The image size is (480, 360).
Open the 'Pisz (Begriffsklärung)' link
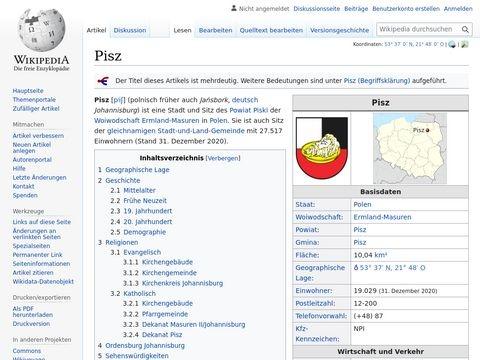pos(377,81)
